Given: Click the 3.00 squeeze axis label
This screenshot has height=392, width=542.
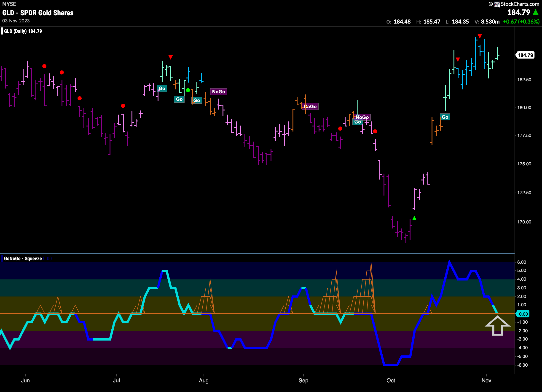Looking at the screenshot, I should 522,288.
